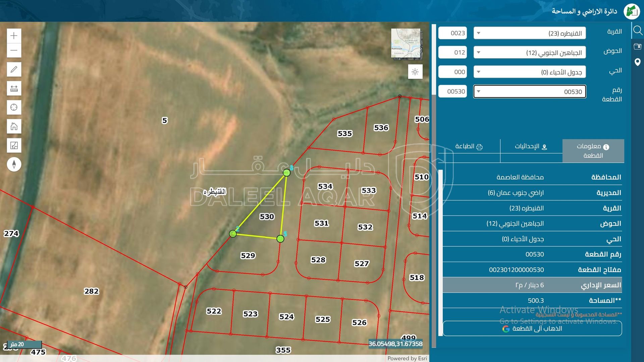Click the home extent icon
Image resolution: width=644 pixels, height=362 pixels.
click(x=14, y=126)
